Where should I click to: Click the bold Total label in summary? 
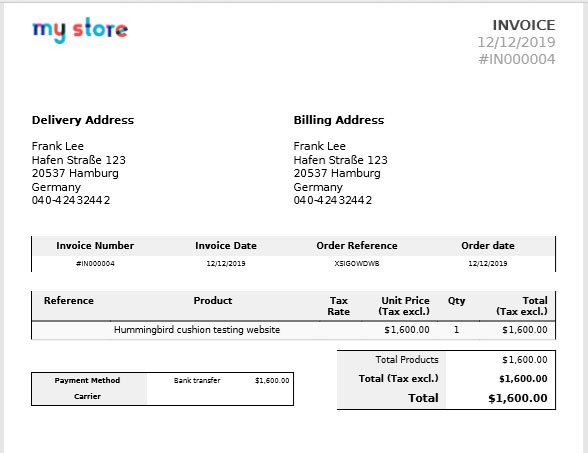click(423, 398)
